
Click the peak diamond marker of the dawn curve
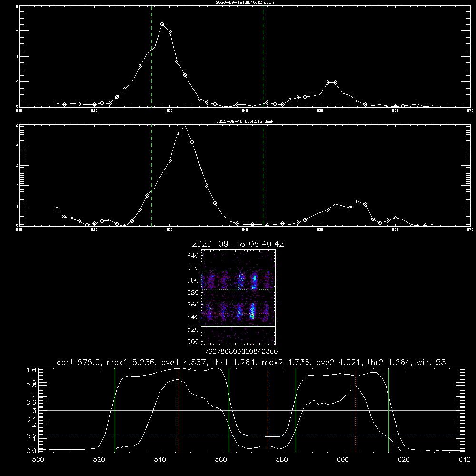click(162, 24)
